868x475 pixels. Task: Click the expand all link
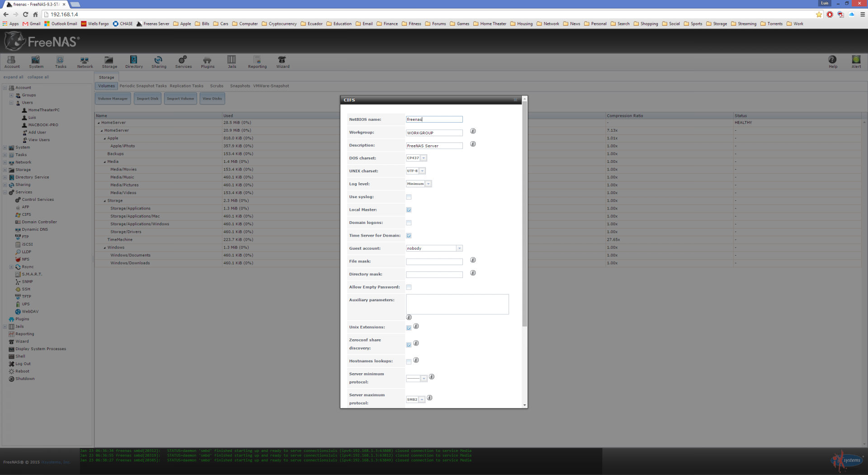14,77
